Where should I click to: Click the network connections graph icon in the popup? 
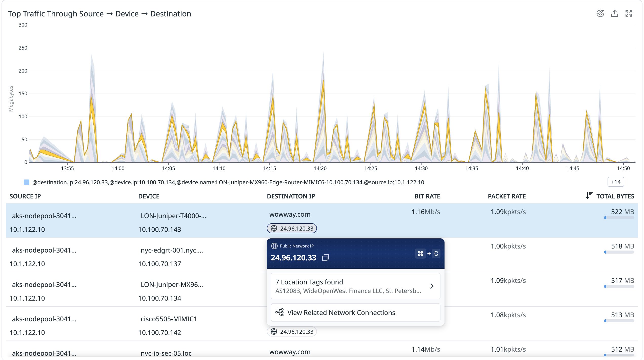pyautogui.click(x=280, y=312)
